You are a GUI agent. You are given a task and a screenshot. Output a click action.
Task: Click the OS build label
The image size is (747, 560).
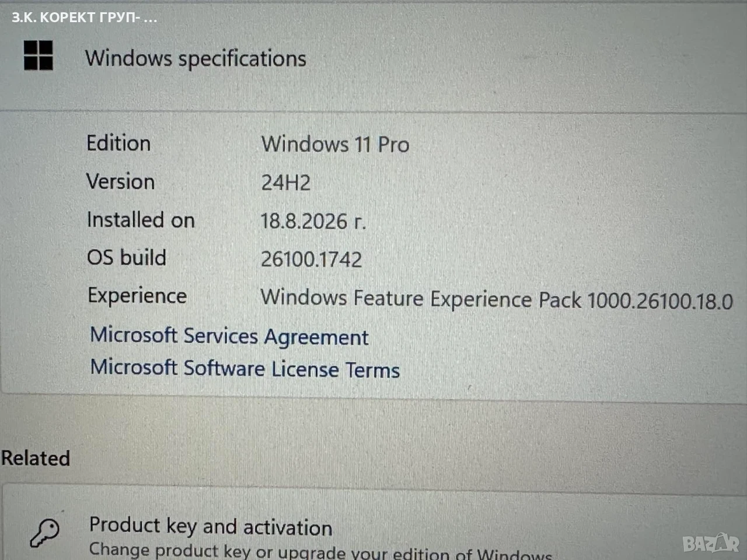[127, 257]
